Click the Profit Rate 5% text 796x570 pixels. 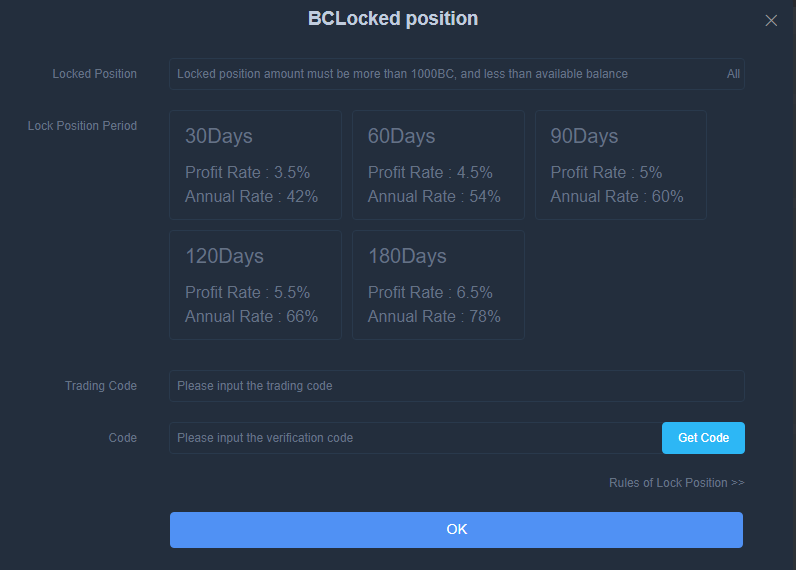606,172
